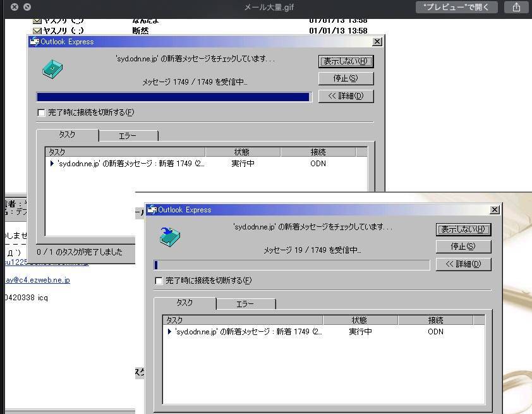Click the 0420338 icq text
Image resolution: width=532 pixels, height=414 pixels.
pos(26,298)
